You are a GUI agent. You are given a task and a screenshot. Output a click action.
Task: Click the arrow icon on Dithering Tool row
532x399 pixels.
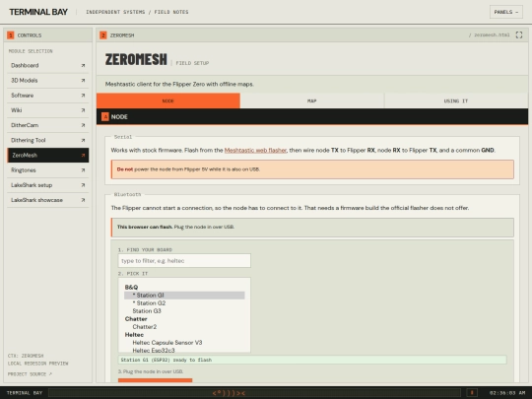click(x=83, y=140)
